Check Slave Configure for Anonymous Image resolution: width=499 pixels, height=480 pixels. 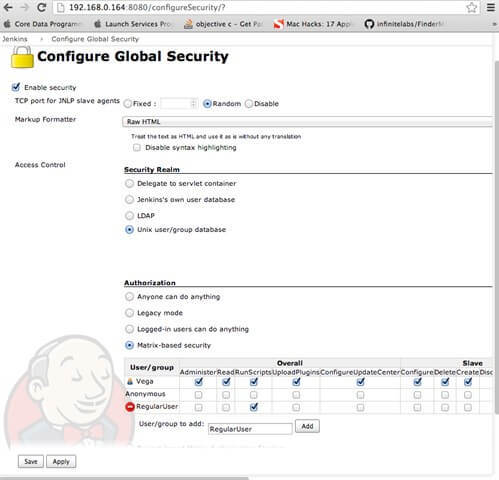point(417,395)
